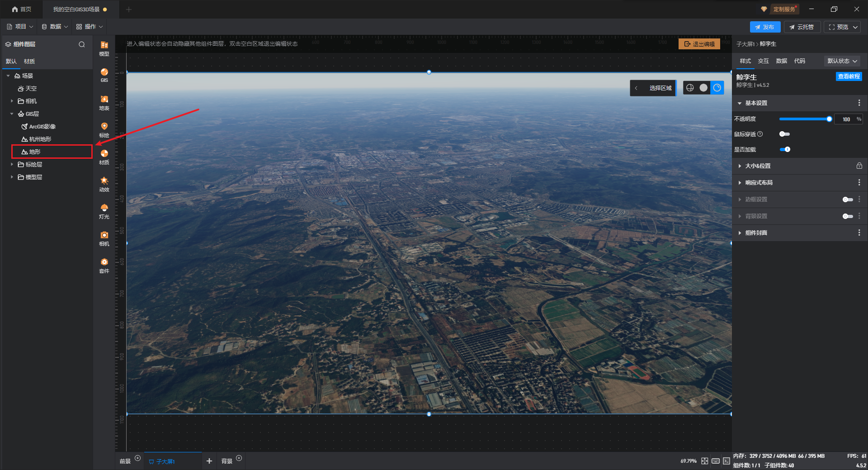Click the 发布 publish button
The height and width of the screenshot is (470, 868).
pos(764,27)
